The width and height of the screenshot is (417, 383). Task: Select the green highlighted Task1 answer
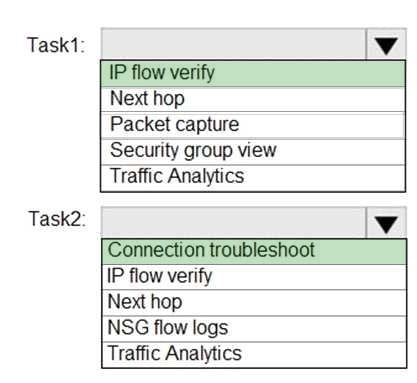coord(253,73)
